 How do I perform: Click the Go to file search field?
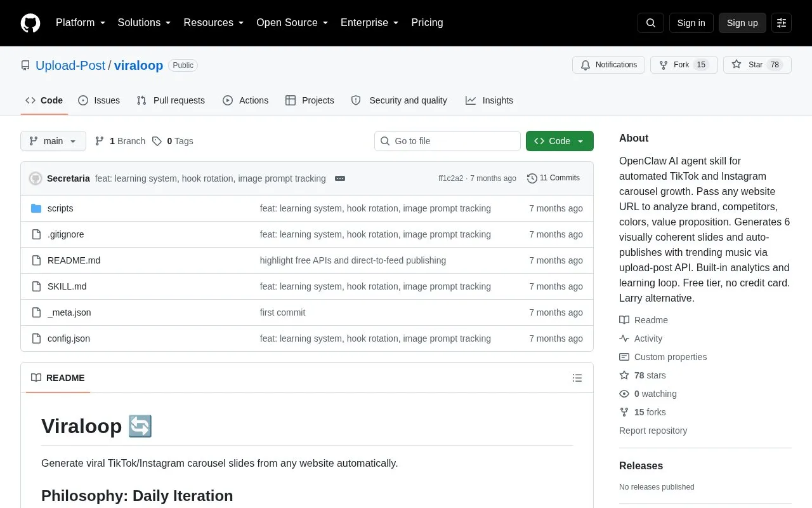coord(447,141)
